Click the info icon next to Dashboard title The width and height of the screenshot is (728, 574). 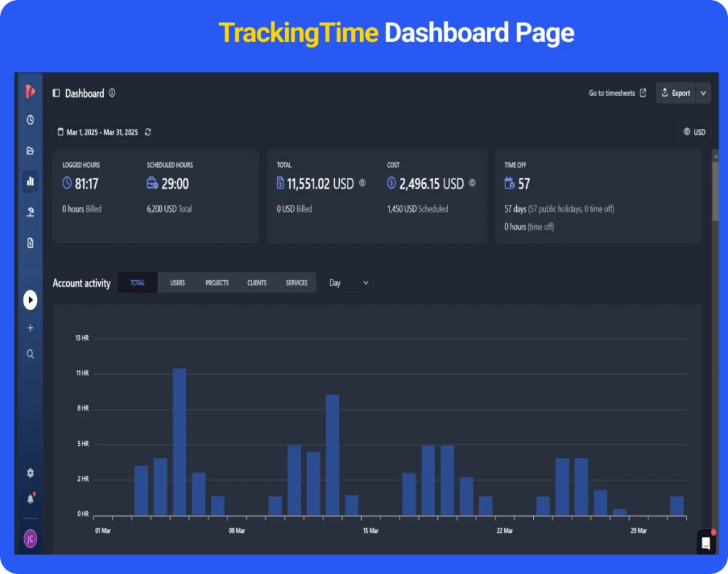(112, 93)
